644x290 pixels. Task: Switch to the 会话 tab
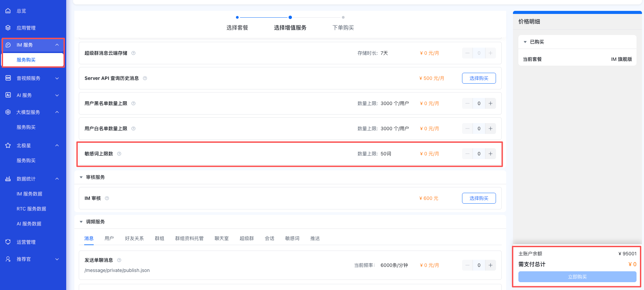click(x=270, y=238)
